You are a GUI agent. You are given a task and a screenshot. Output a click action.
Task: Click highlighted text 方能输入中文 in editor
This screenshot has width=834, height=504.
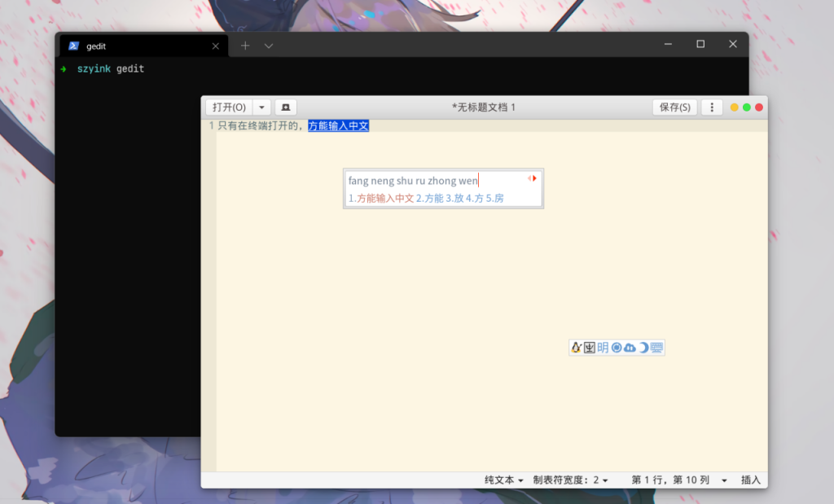coord(338,126)
